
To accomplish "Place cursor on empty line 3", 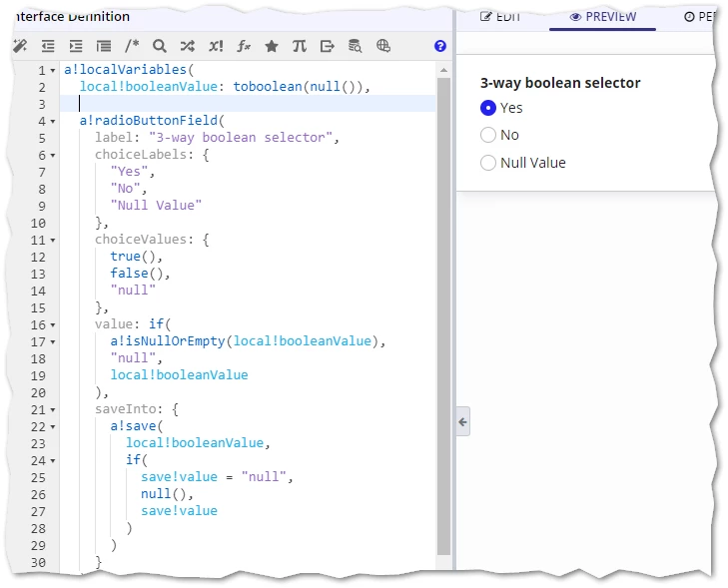I will coord(248,104).
